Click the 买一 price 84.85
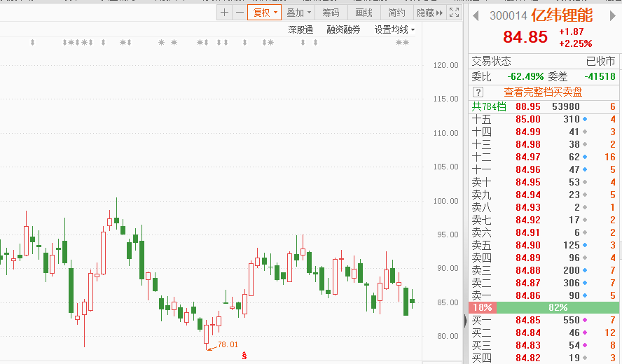 coord(528,320)
